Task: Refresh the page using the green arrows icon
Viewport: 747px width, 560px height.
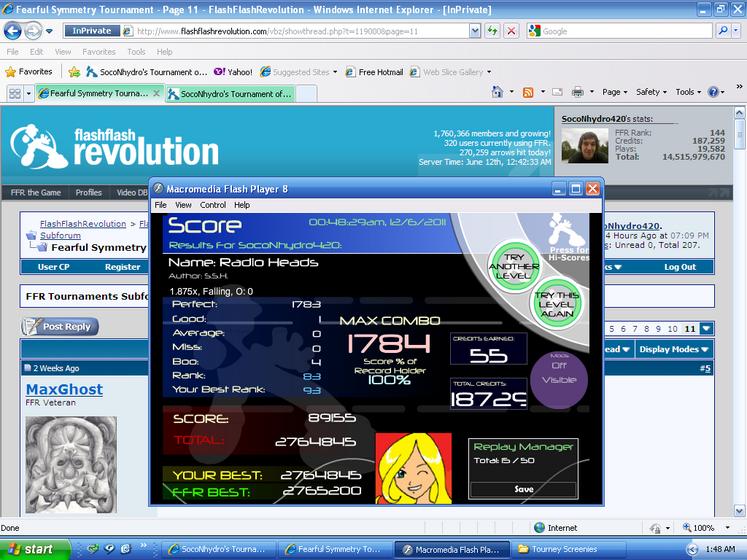Action: (493, 31)
